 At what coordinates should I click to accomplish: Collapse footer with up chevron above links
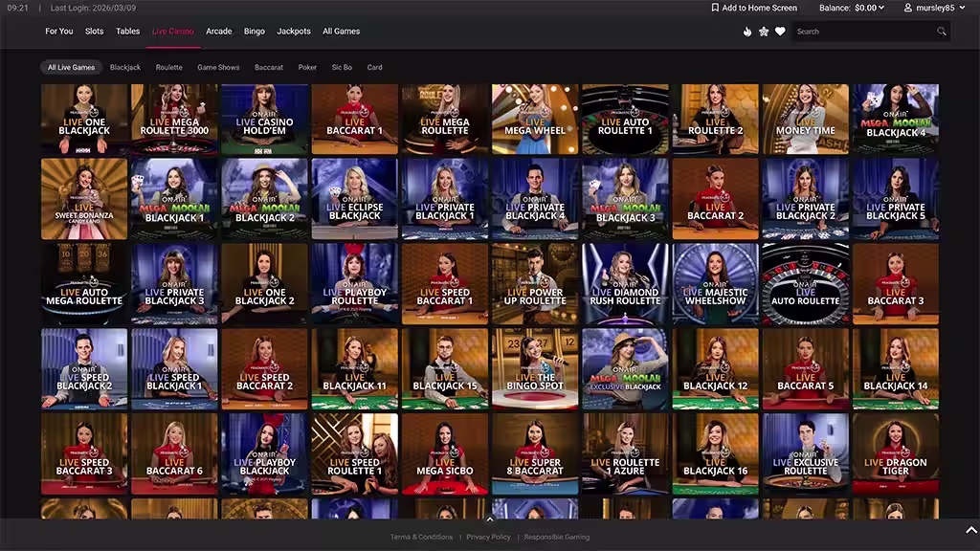point(490,519)
